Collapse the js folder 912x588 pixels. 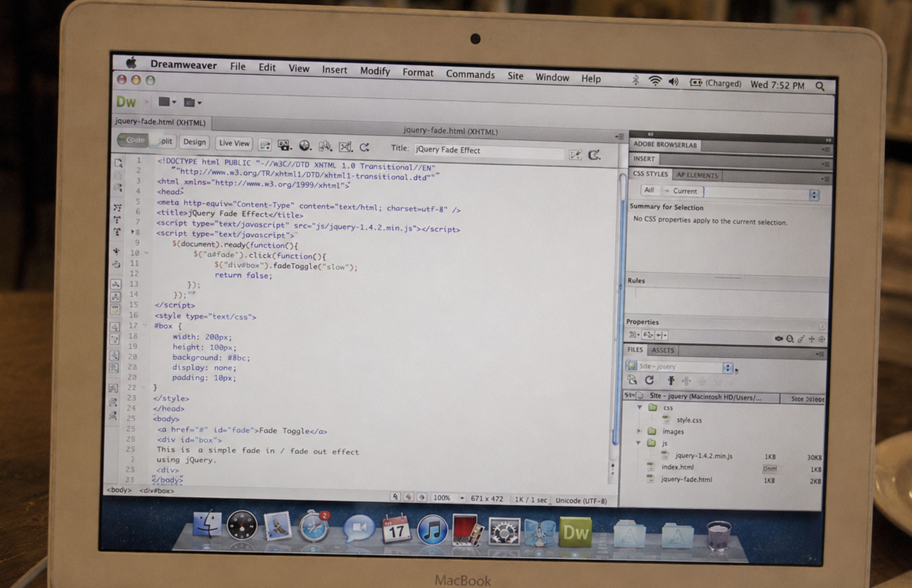point(638,443)
